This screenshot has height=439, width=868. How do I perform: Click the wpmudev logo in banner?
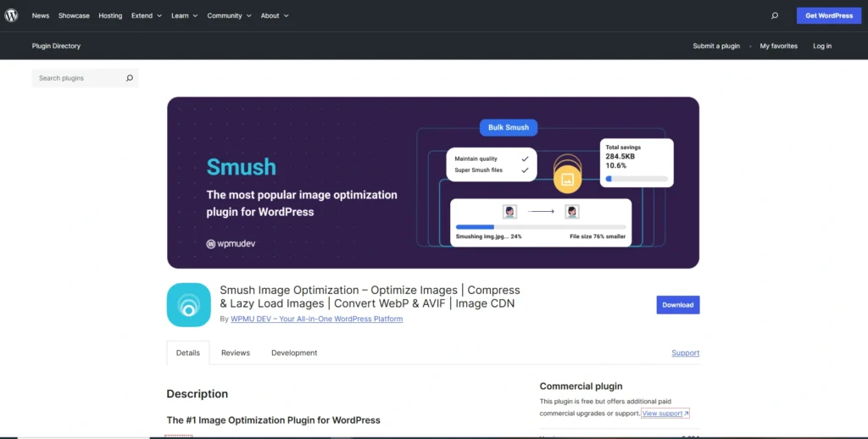pyautogui.click(x=231, y=243)
